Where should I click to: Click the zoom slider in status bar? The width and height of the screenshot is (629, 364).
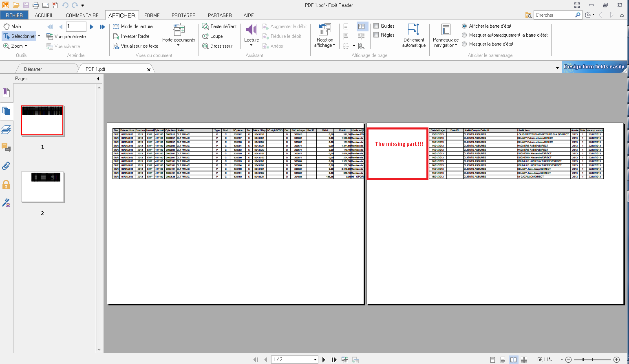tap(583, 360)
